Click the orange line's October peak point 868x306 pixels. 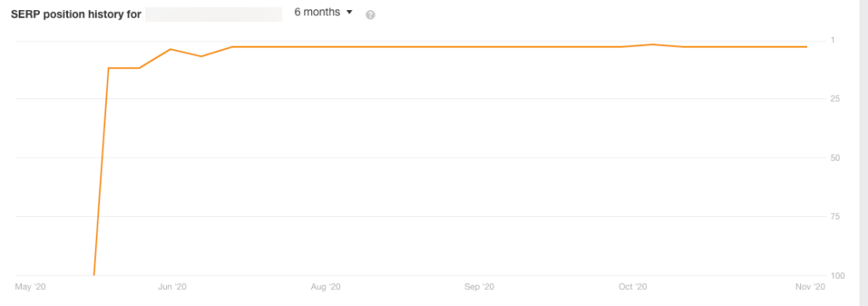coord(653,44)
